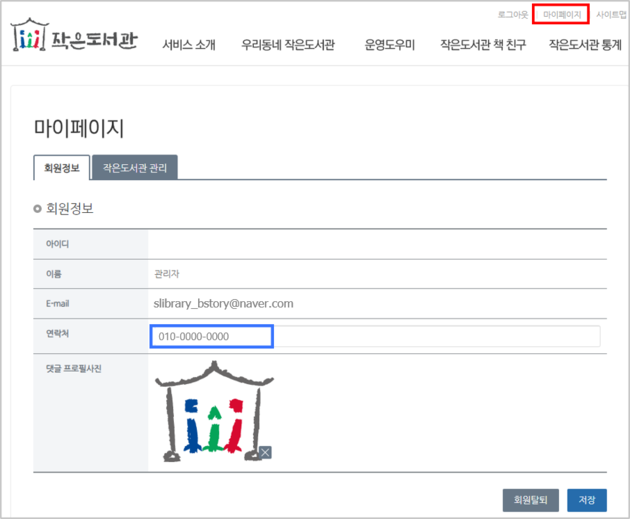630x519 pixels.
Task: Click the 로그아웃 link
Action: pos(513,15)
